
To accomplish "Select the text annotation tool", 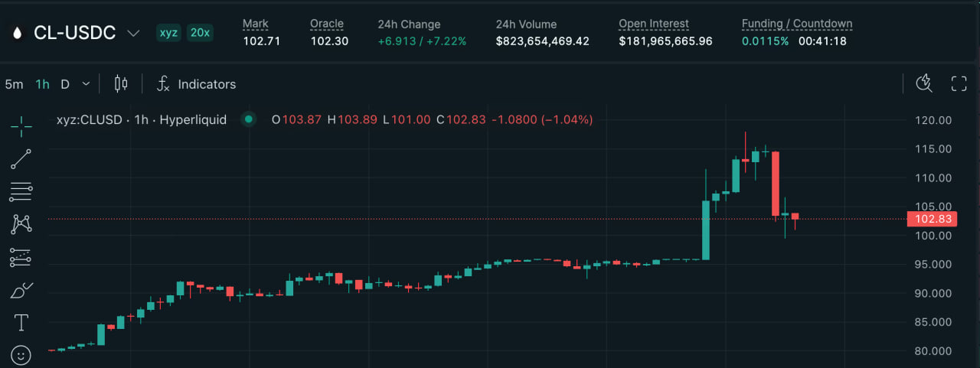I will pyautogui.click(x=21, y=323).
